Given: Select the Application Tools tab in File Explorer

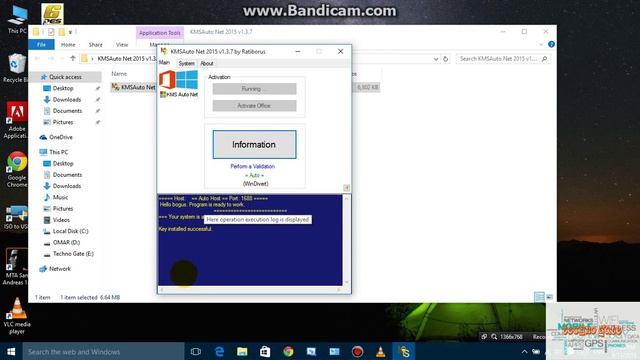Looking at the screenshot, I should (x=160, y=33).
